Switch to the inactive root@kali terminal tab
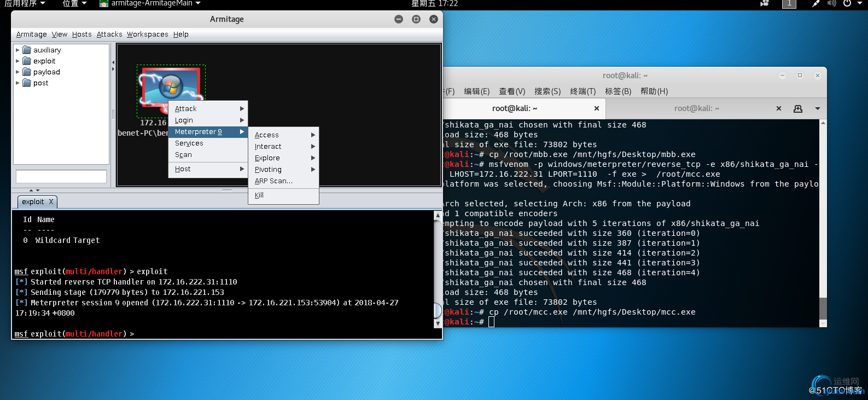 (x=697, y=108)
